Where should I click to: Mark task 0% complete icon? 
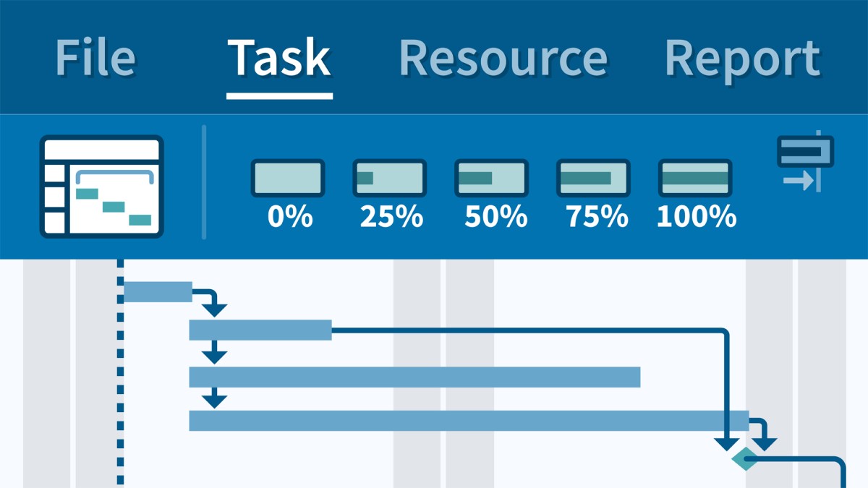click(x=288, y=179)
